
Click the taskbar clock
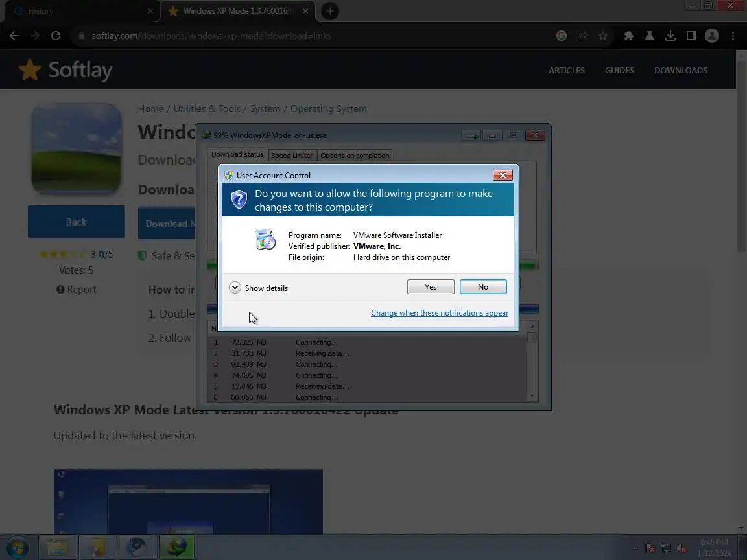(714, 548)
